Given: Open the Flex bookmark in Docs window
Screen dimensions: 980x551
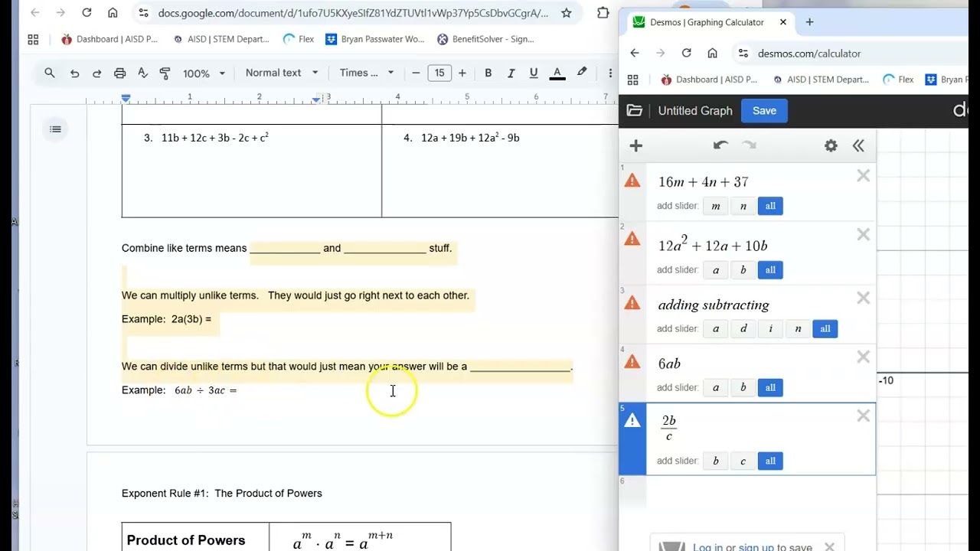Looking at the screenshot, I should (x=299, y=39).
